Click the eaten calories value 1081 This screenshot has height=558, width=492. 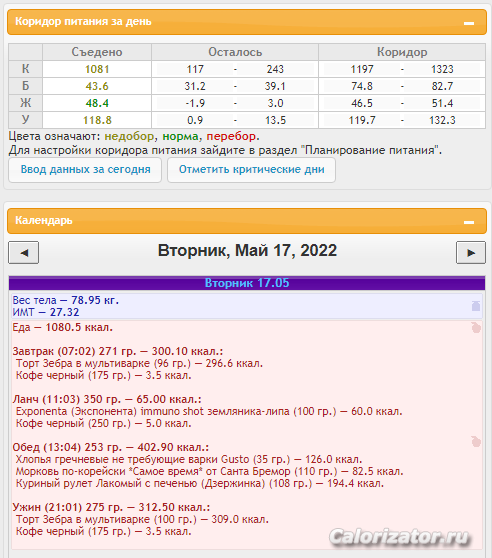click(97, 69)
